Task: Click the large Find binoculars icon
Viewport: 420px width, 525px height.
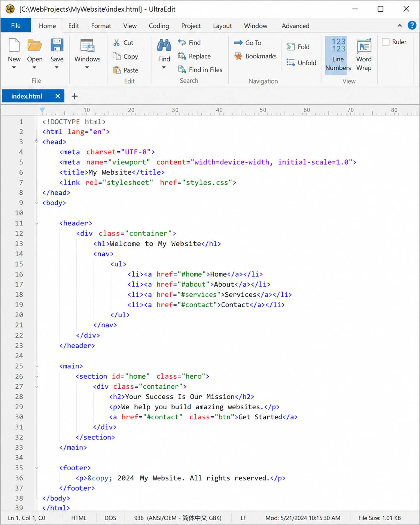Action: (164, 45)
